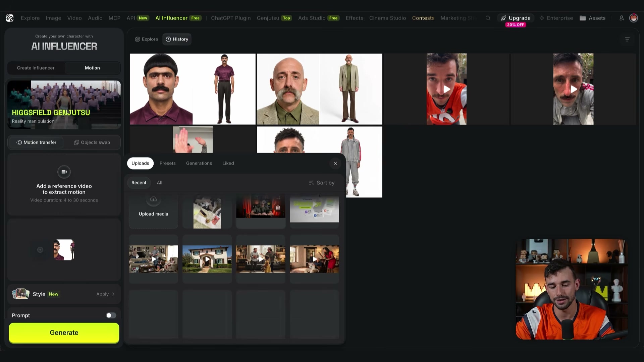Select the house exterior upload thumbnail
This screenshot has height=362, width=644.
(x=207, y=259)
